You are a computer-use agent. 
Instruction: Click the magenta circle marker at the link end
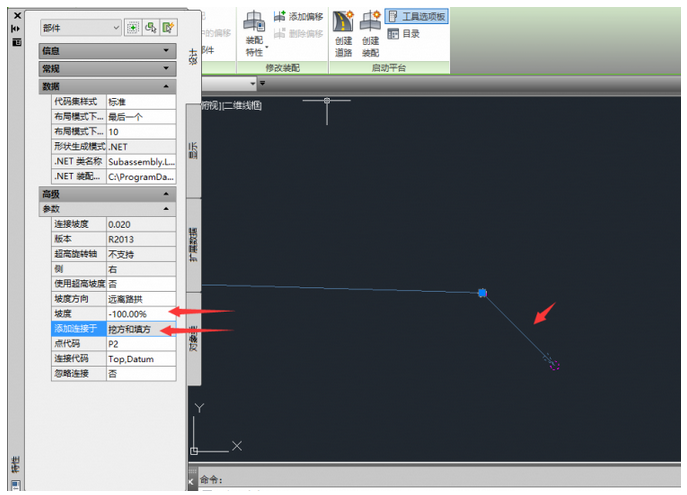(555, 365)
